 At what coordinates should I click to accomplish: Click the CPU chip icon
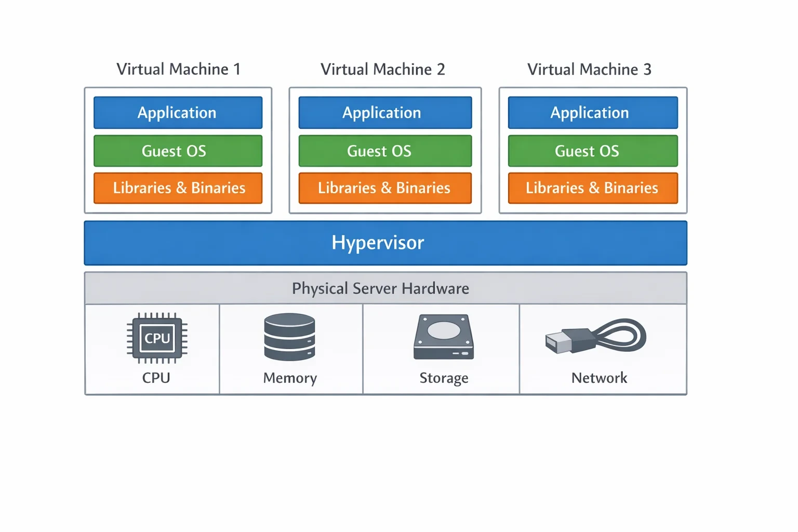157,338
